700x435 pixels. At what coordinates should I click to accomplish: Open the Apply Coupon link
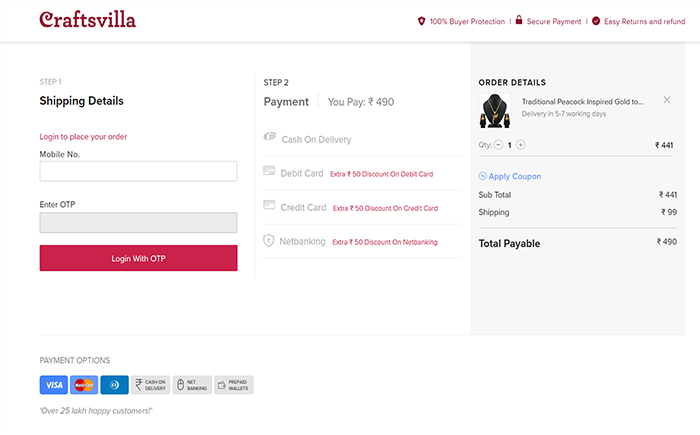pos(515,176)
